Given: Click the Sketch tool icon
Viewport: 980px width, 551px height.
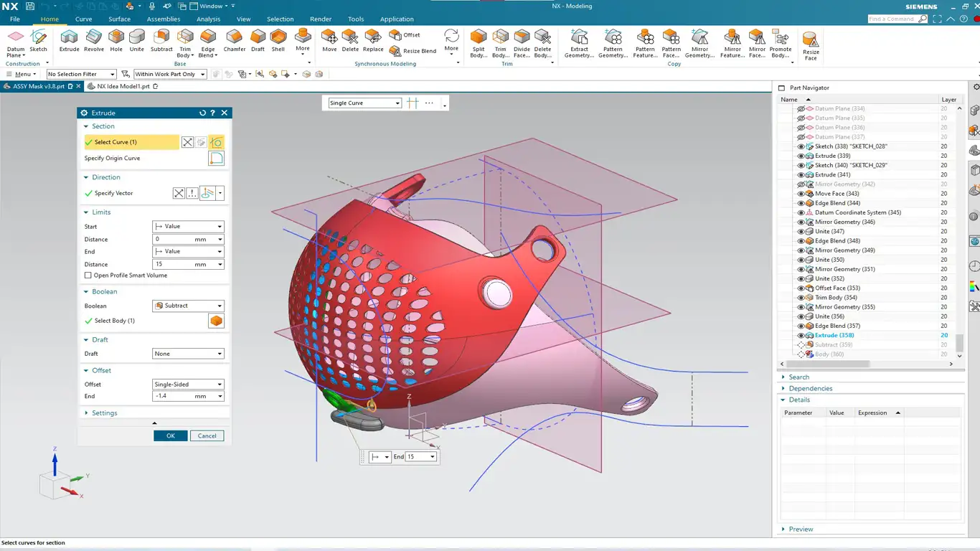Looking at the screenshot, I should 38,40.
